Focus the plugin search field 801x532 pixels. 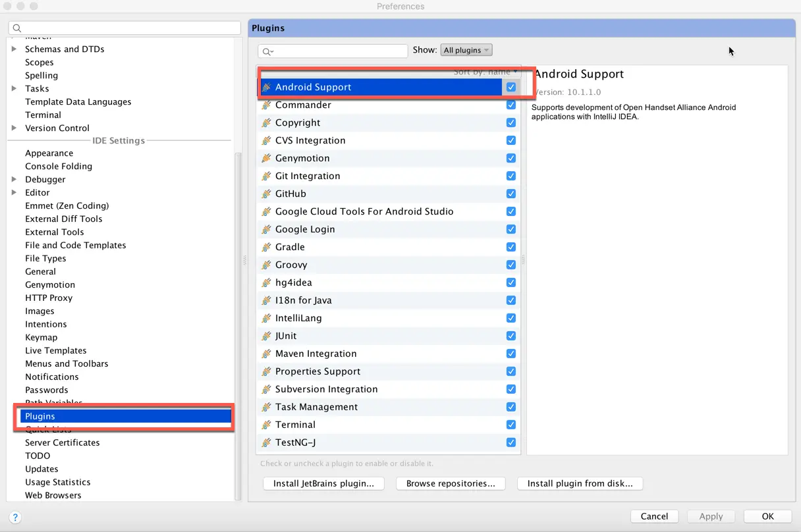333,51
